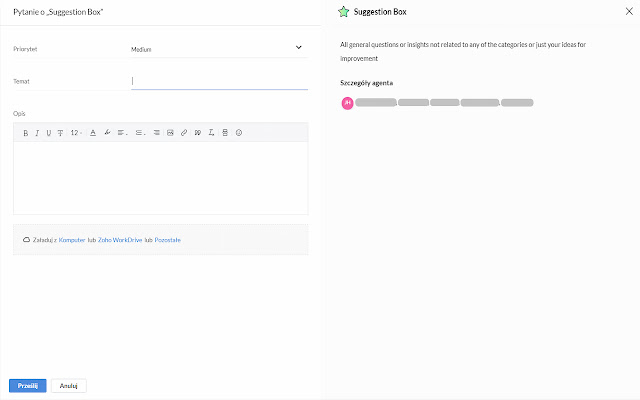The image size is (640, 400).
Task: Cancel the form with Anuluj
Action: click(x=69, y=386)
